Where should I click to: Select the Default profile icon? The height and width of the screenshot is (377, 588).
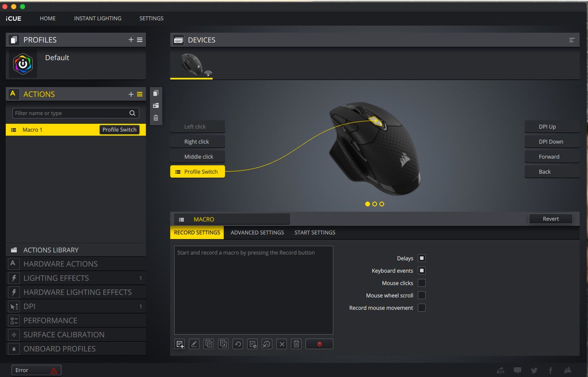coord(23,64)
